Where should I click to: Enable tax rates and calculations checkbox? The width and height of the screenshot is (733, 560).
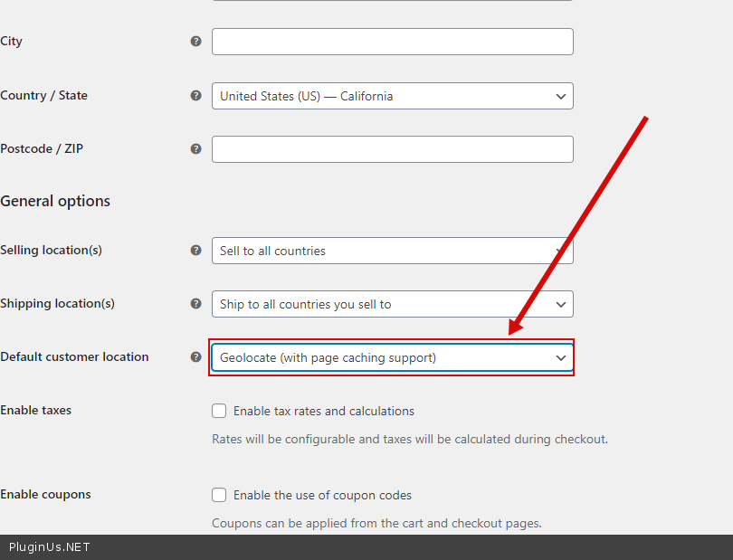[x=219, y=411]
